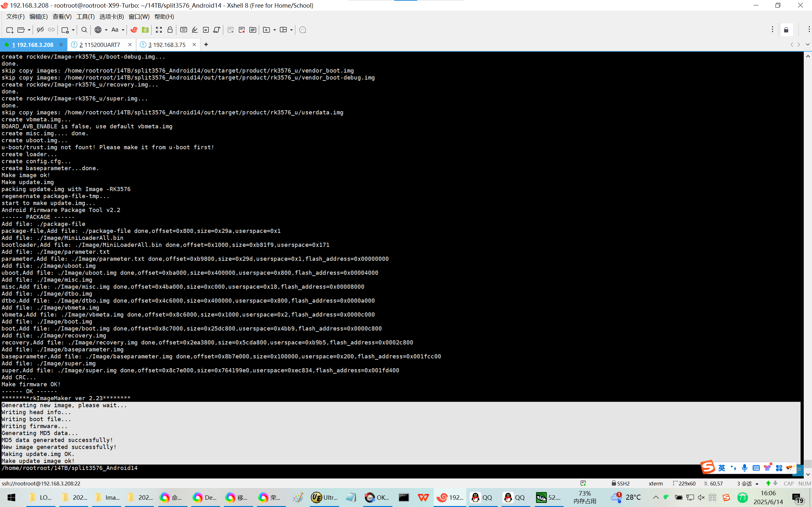This screenshot has width=812, height=507.
Task: Click the New session icon
Action: (10, 30)
